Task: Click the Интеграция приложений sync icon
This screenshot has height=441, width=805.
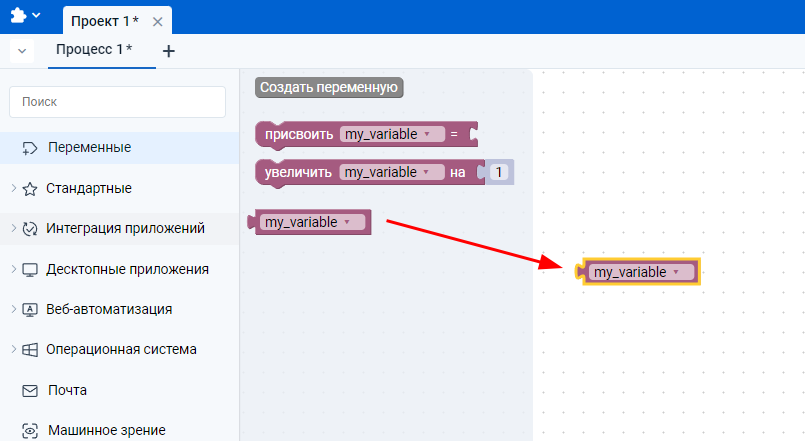Action: coord(30,228)
